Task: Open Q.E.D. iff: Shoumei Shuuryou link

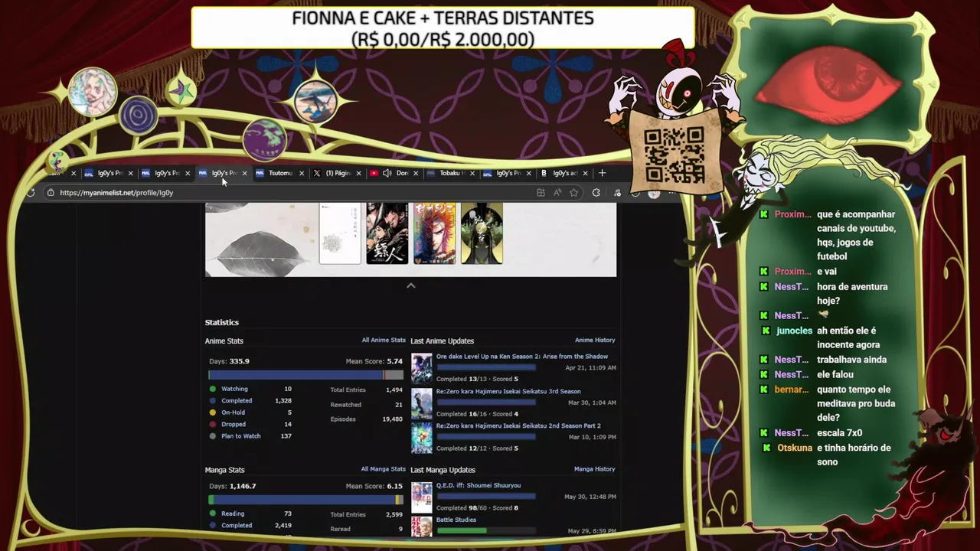Action: [479, 485]
